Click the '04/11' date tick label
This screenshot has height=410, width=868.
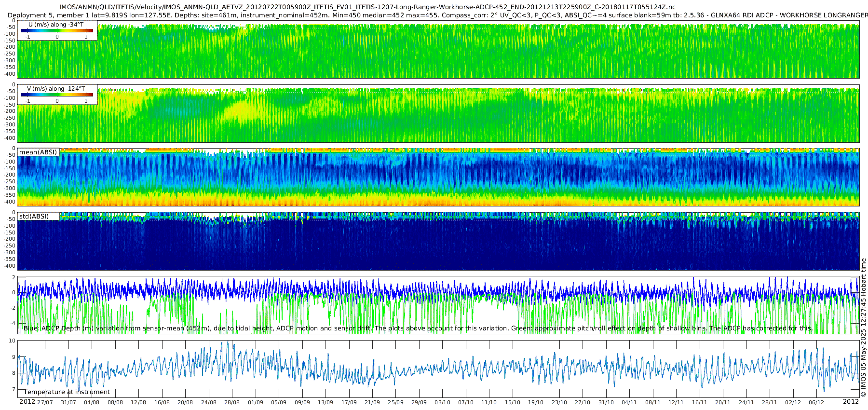[x=629, y=402]
